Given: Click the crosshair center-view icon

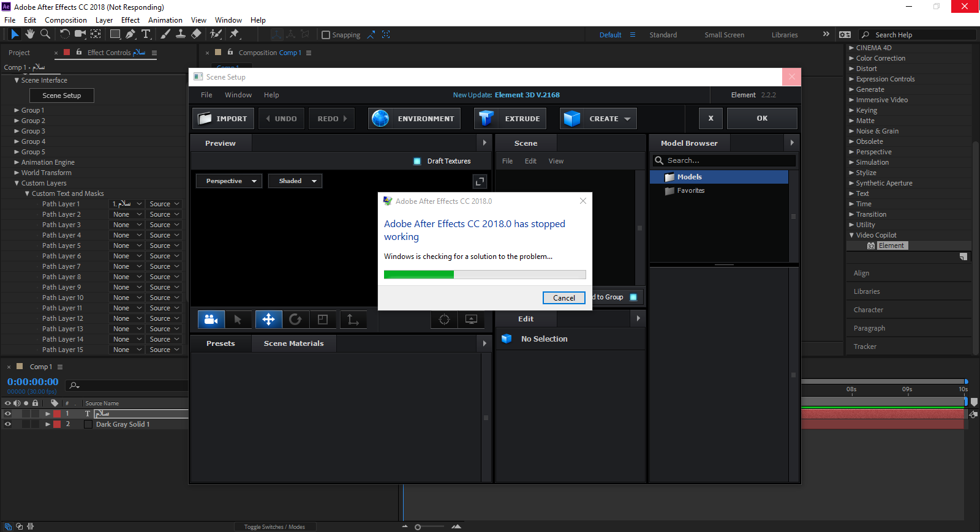Looking at the screenshot, I should [x=445, y=319].
